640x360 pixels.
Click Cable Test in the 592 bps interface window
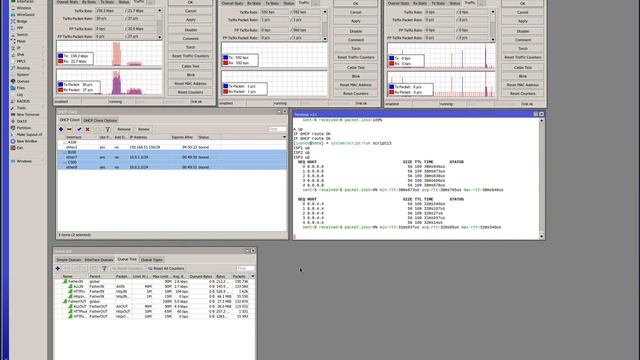point(356,68)
